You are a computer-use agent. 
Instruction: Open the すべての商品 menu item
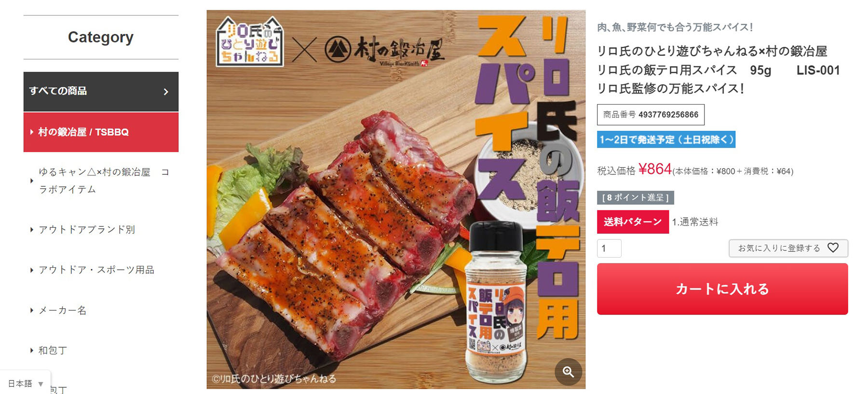[101, 92]
